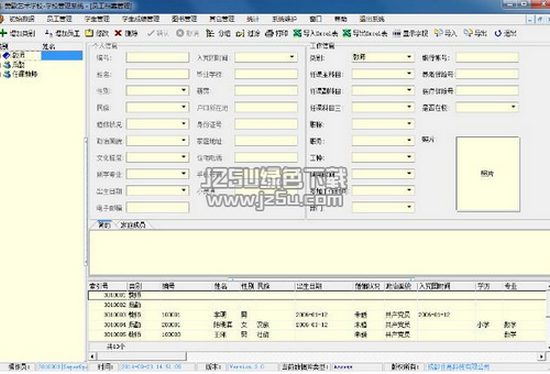
Task: Click the Export Excel table (导出Excel表) icon
Action: 347,33
